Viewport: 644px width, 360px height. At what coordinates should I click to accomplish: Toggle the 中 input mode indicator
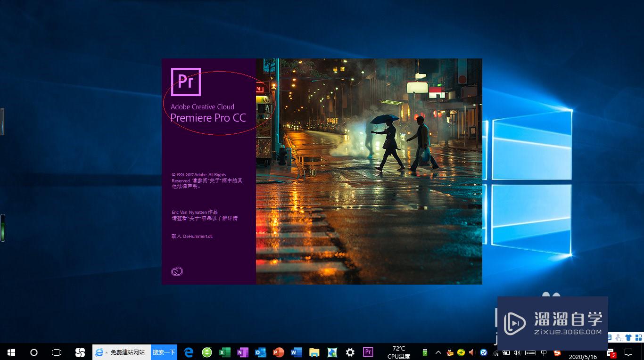(544, 352)
